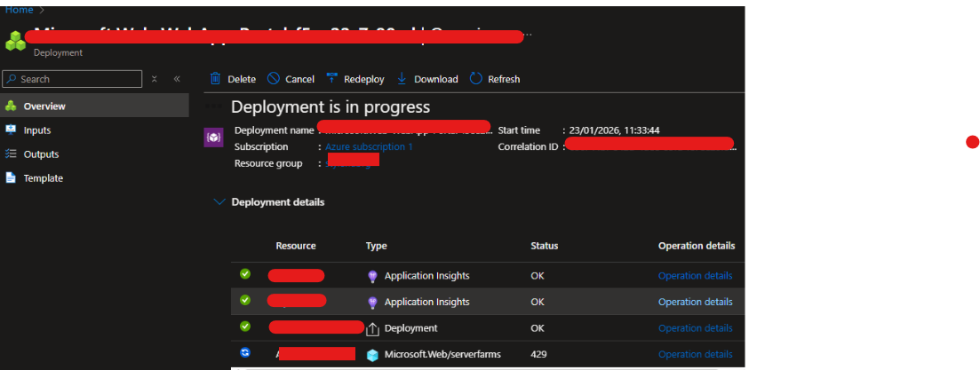
Task: Click the Operation details column header
Action: [x=697, y=246]
